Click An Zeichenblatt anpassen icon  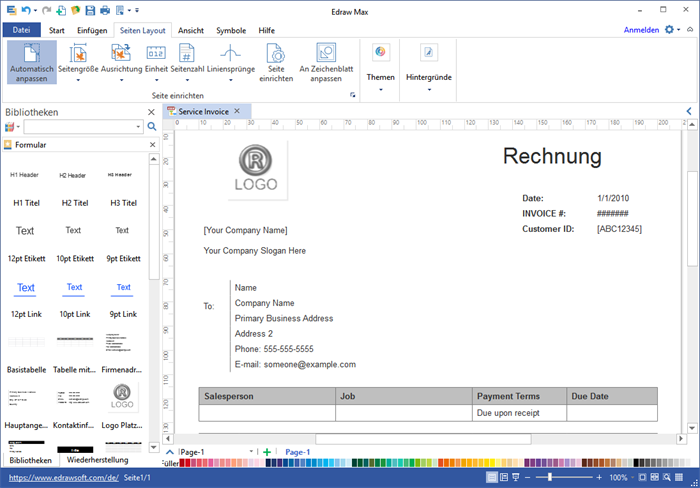(x=325, y=53)
